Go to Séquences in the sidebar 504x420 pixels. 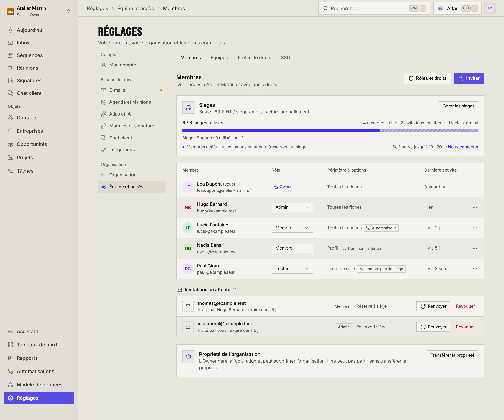[39, 55]
